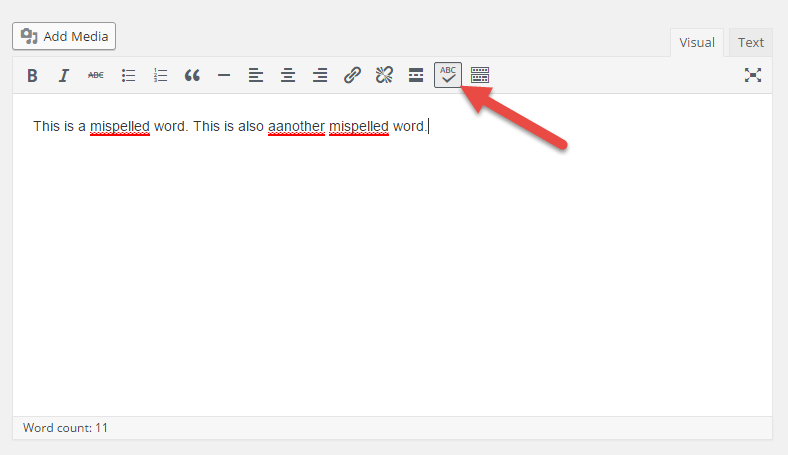
Task: Toggle bold formatting
Action: (32, 75)
